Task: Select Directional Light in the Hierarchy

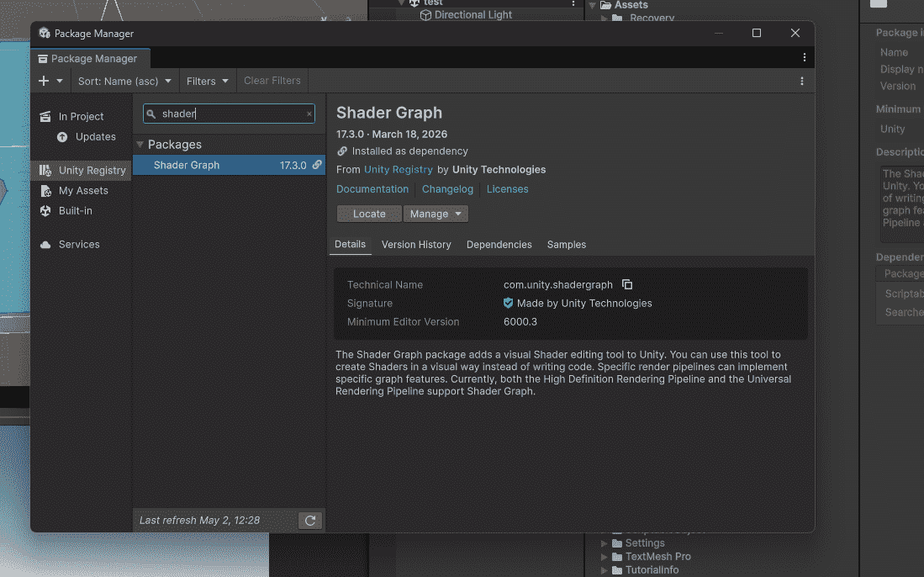Action: [x=473, y=15]
